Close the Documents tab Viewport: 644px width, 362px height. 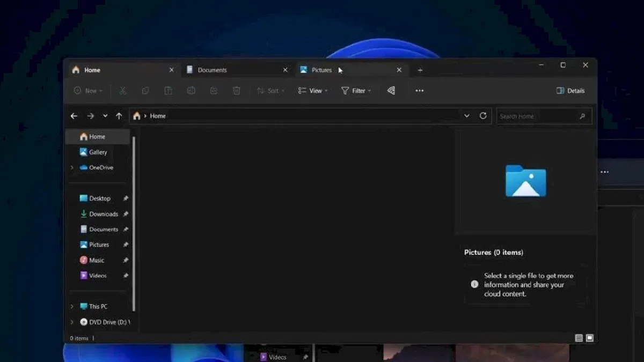[286, 70]
